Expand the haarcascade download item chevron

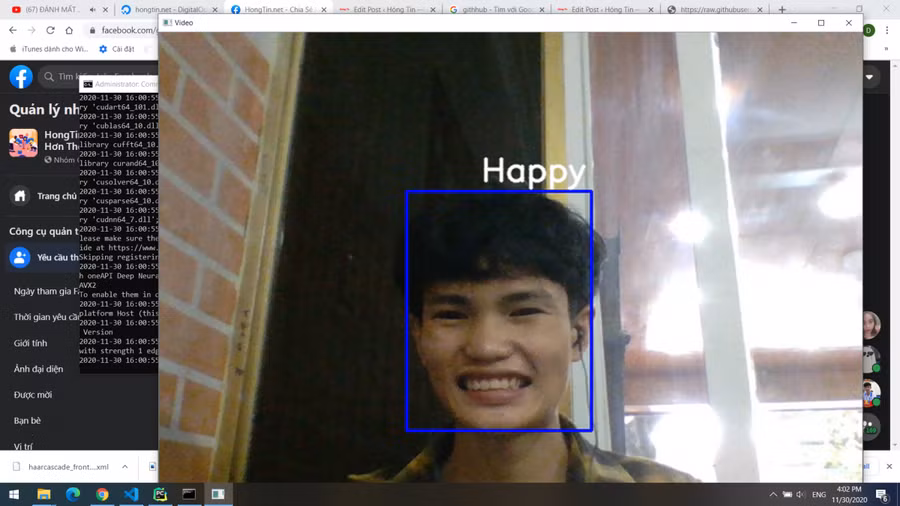click(125, 466)
